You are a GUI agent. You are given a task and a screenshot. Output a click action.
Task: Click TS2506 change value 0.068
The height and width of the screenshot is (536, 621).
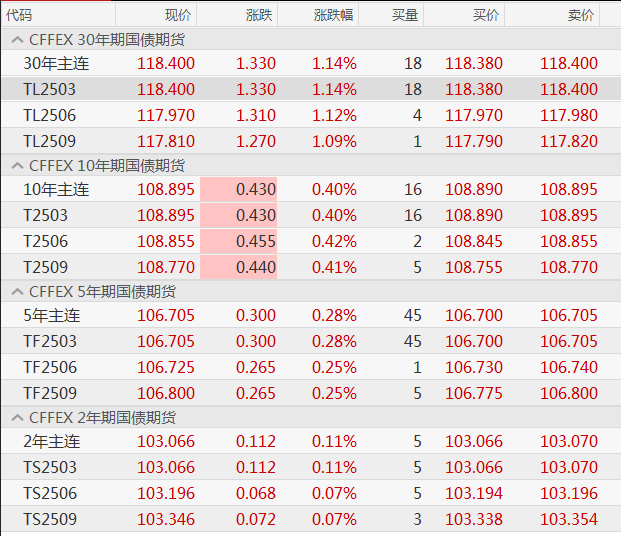point(255,493)
